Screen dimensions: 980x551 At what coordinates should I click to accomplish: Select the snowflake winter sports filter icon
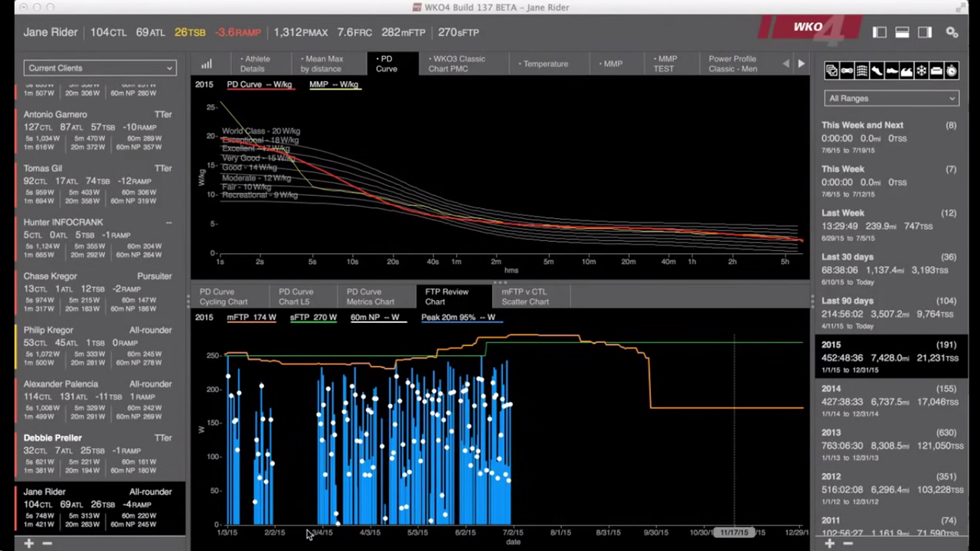click(x=921, y=71)
